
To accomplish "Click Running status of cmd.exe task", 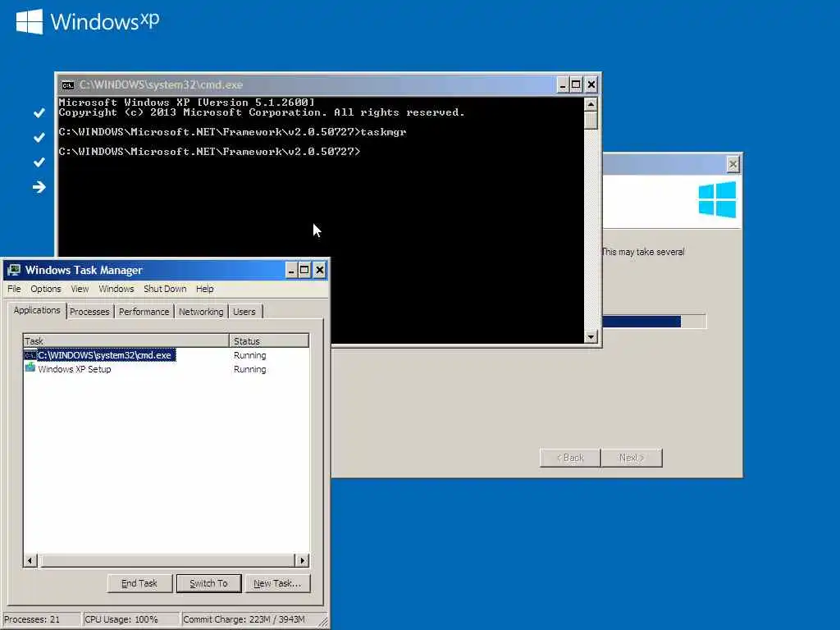I will coord(249,355).
